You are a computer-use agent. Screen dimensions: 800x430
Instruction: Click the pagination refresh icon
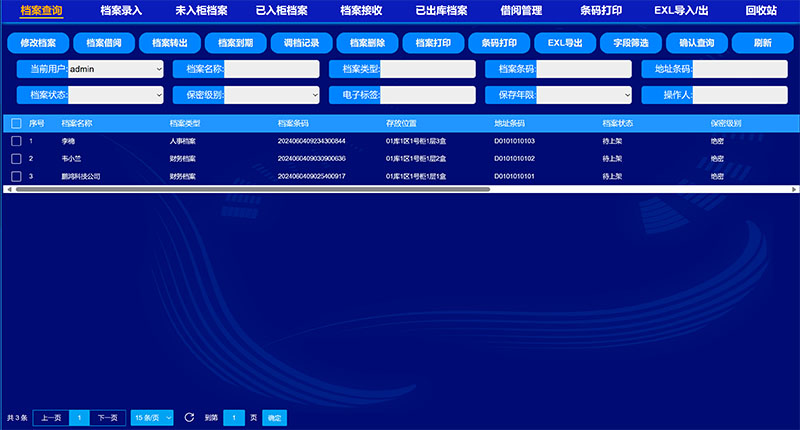tap(190, 417)
